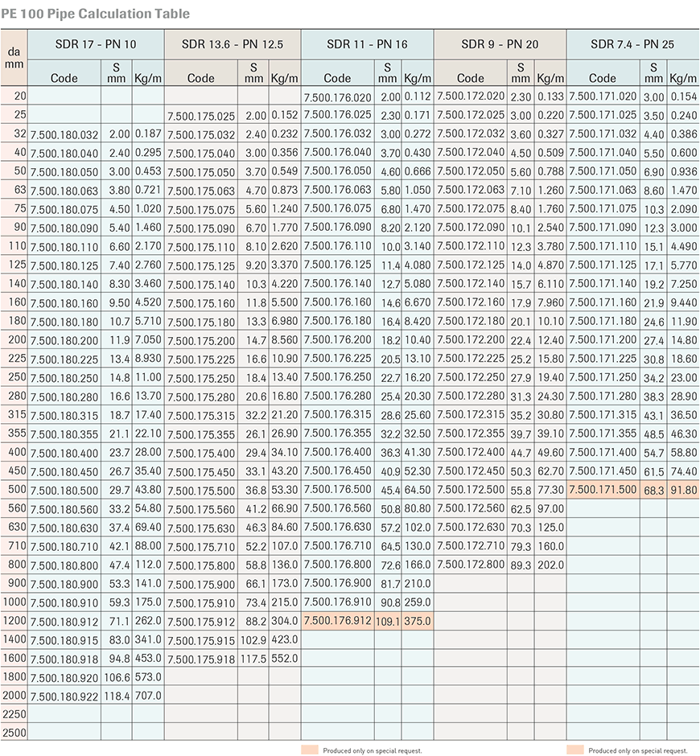The width and height of the screenshot is (700, 756).
Task: Click the SDR 11 - PN 16 header
Action: coord(367,44)
